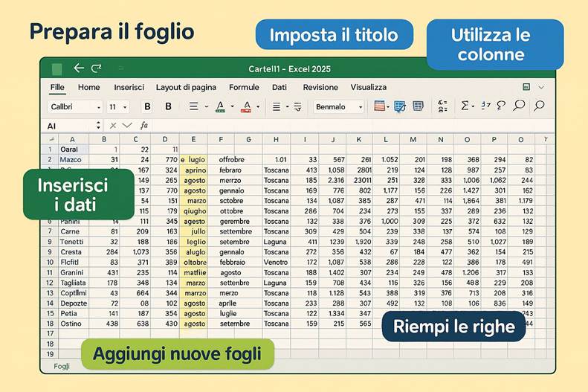
Task: Open the Layout di pagina tab
Action: pyautogui.click(x=186, y=87)
